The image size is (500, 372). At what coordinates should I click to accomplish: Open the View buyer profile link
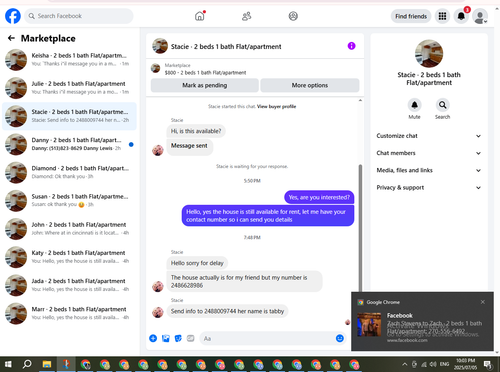[x=276, y=107]
